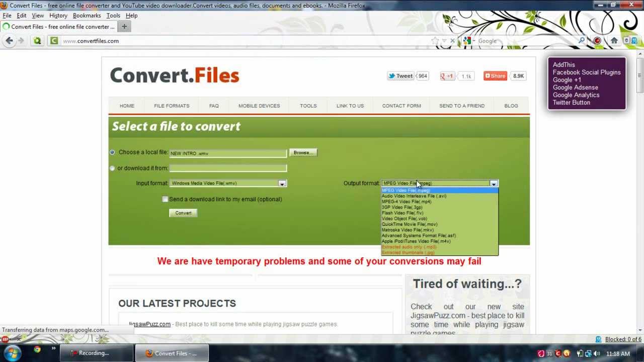Check Send a download link to my email

point(165,199)
